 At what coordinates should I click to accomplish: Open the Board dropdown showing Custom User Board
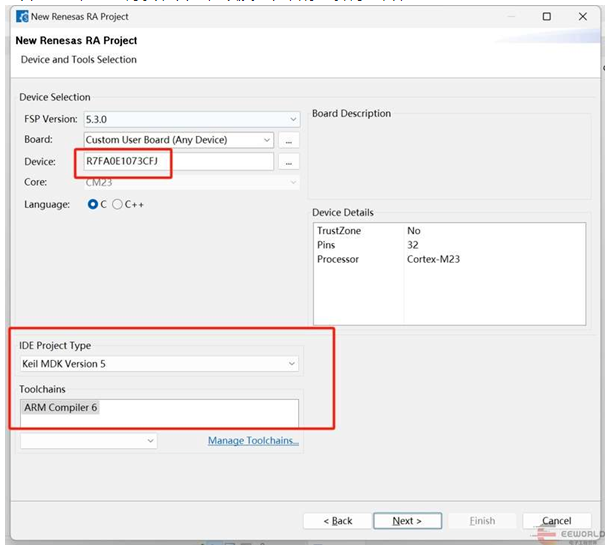pos(177,140)
